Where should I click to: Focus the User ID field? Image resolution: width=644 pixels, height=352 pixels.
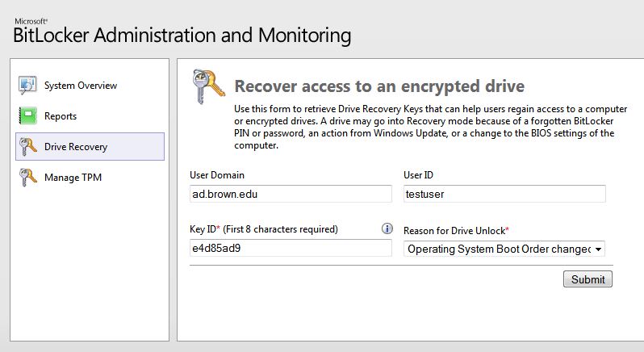tap(504, 194)
